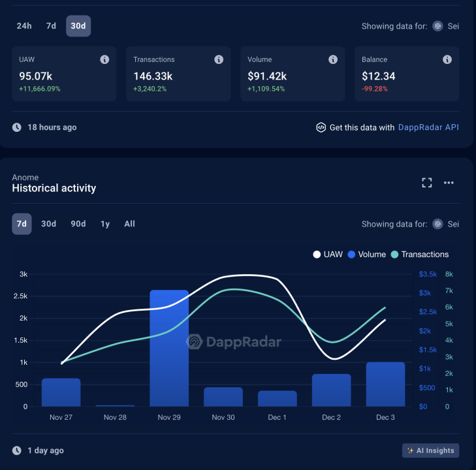This screenshot has height=470, width=476.
Task: Click the clock icon beside 18 hours ago
Action: coord(17,127)
